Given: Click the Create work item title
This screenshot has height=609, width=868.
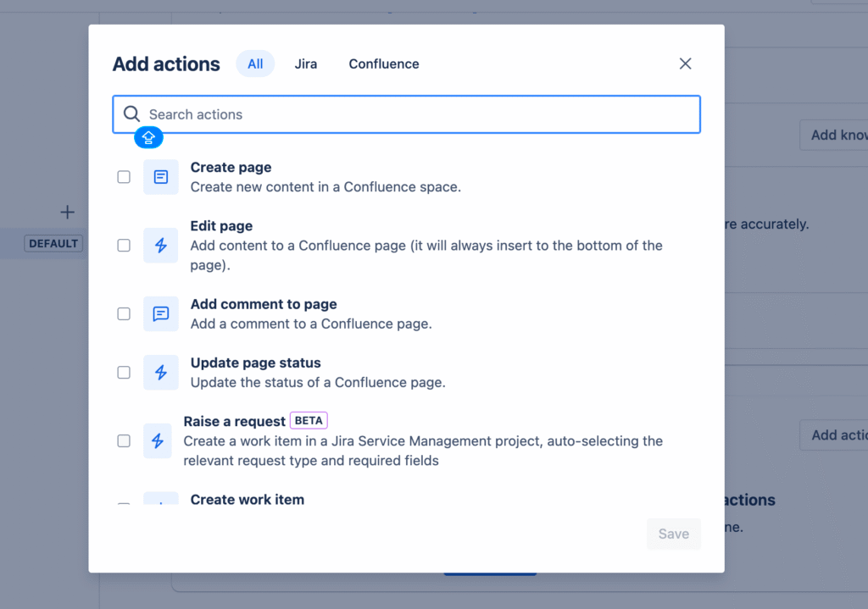Looking at the screenshot, I should click(247, 500).
